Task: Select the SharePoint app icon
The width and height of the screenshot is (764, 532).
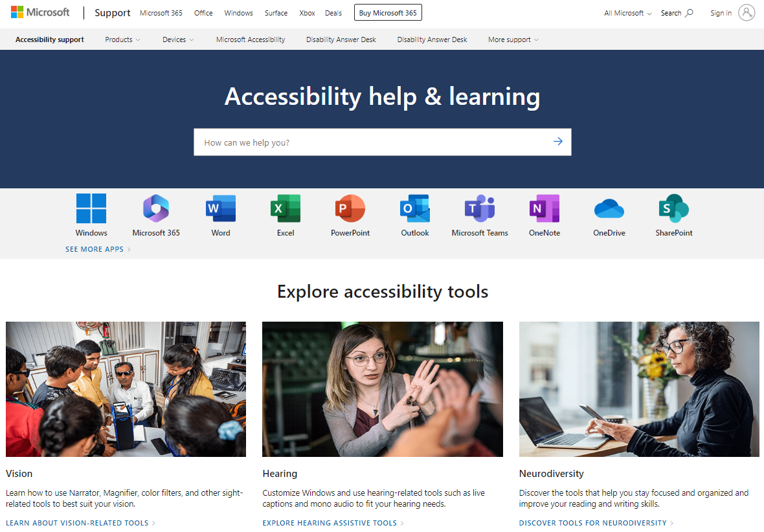Action: [674, 209]
